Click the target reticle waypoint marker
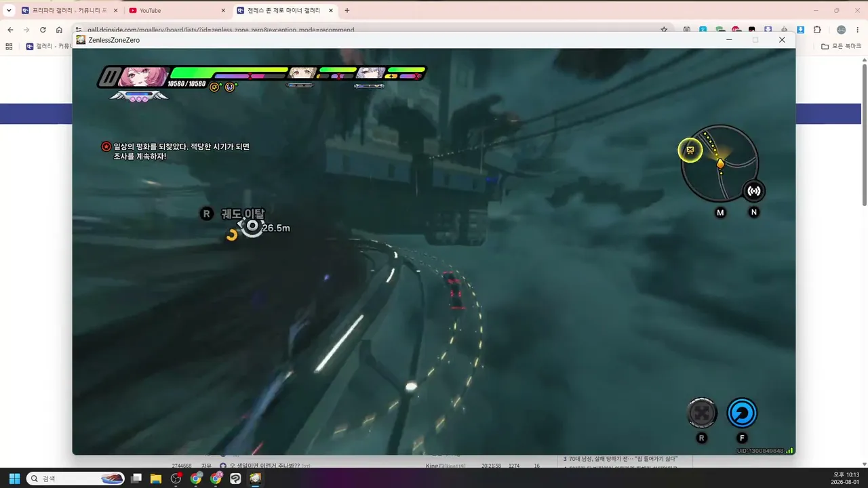868x488 pixels. pos(252,226)
